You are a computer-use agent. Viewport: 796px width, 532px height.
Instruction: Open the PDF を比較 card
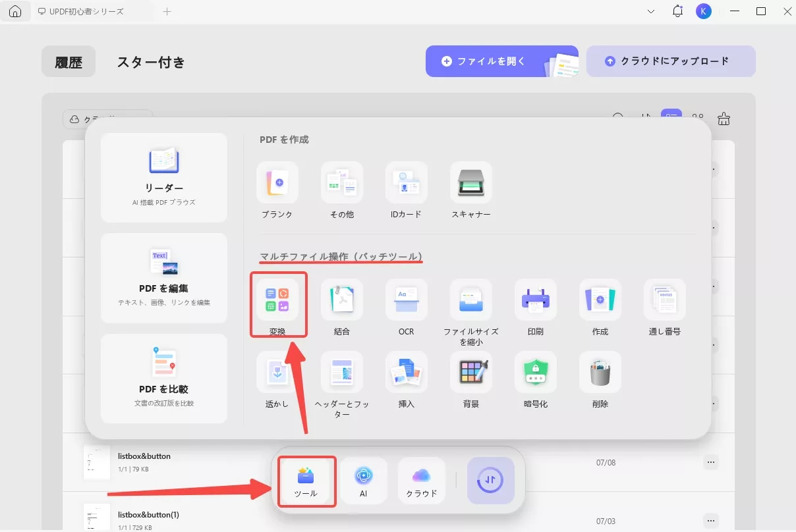coord(164,379)
